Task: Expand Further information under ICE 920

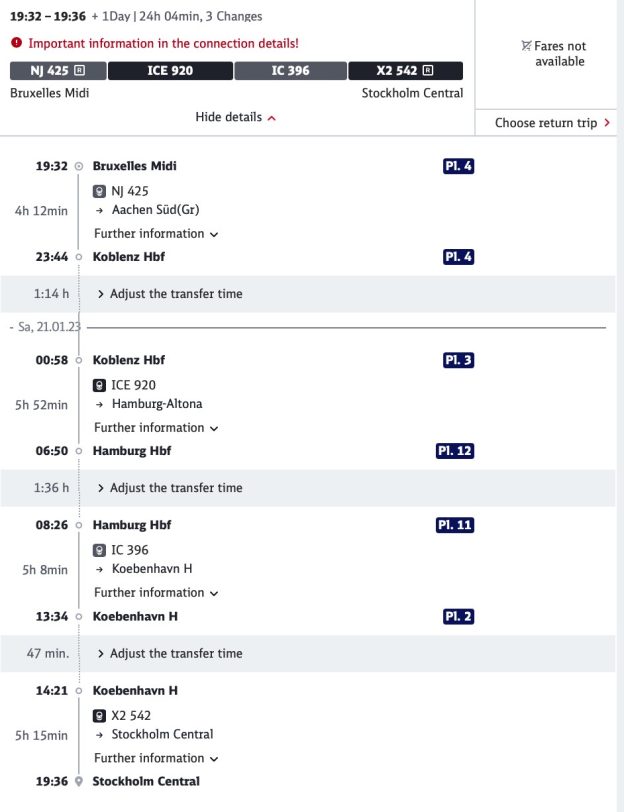Action: tap(156, 428)
